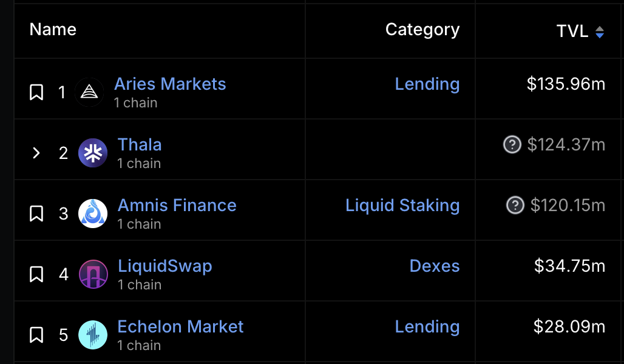The image size is (624, 364).
Task: Click the LiquidSwap purple logo
Action: pyautogui.click(x=93, y=274)
